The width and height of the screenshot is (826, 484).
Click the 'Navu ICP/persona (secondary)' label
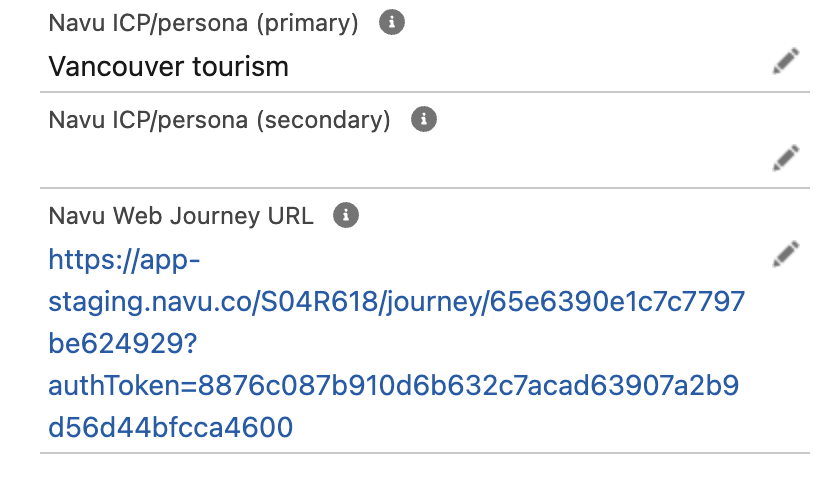coord(220,120)
